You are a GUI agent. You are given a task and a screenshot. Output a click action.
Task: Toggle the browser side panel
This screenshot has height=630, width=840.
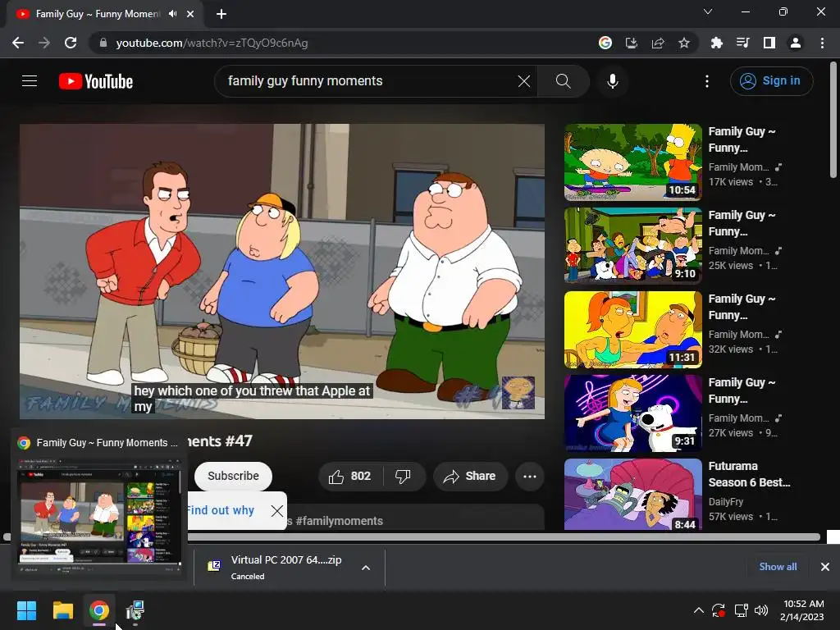769,43
